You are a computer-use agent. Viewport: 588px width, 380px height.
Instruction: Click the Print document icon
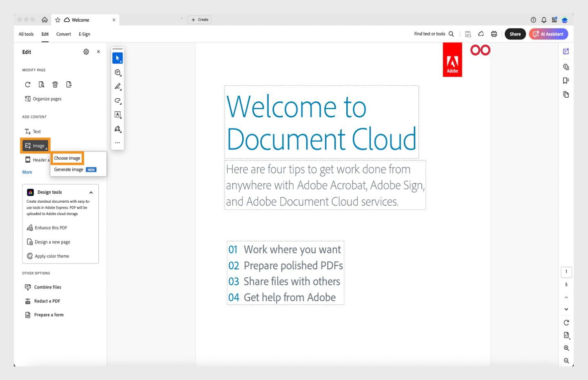pyautogui.click(x=494, y=34)
